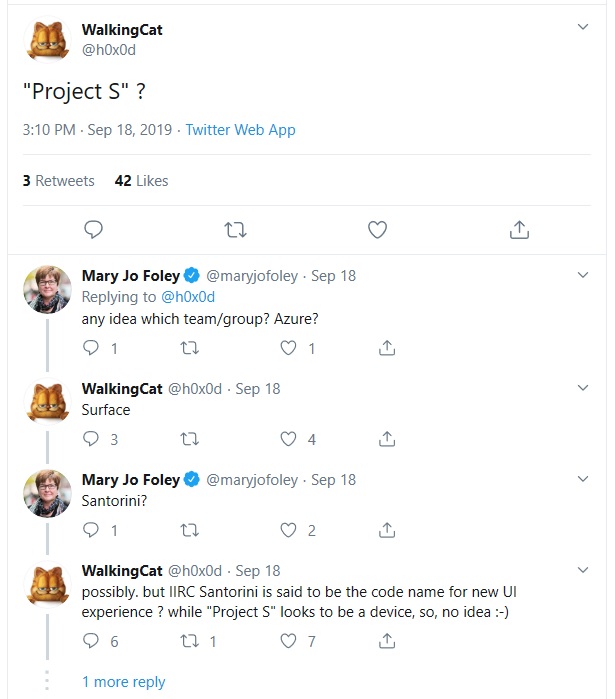Like the "any idea which team/group" reply
The image size is (615, 699).
pos(289,348)
